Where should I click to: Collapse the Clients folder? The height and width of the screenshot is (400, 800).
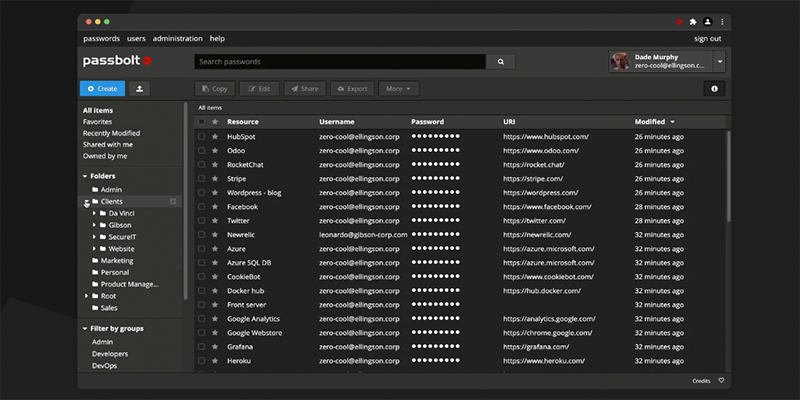(86, 202)
